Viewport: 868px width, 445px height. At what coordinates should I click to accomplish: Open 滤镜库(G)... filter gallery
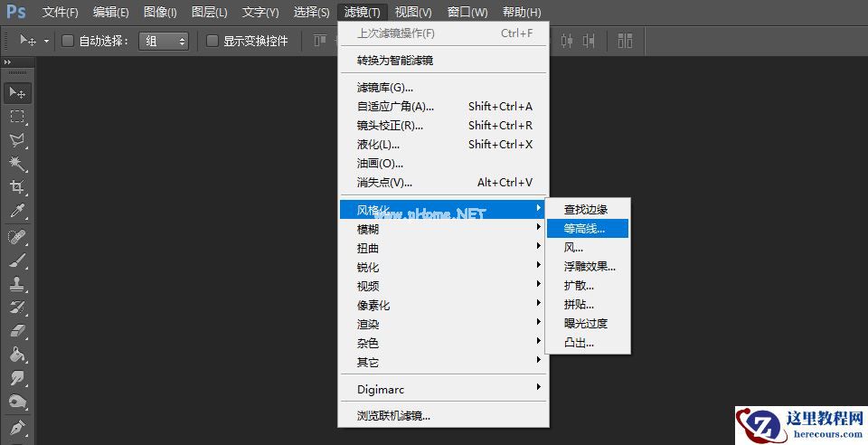[x=443, y=88]
